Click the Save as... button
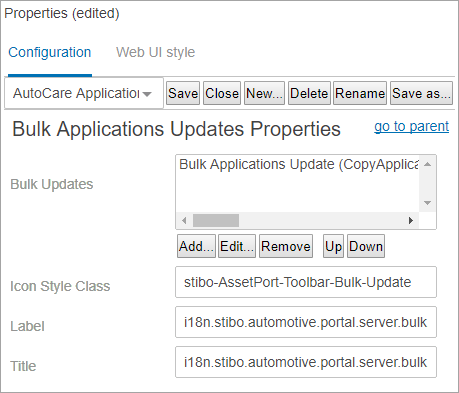The image size is (459, 393). coord(421,93)
